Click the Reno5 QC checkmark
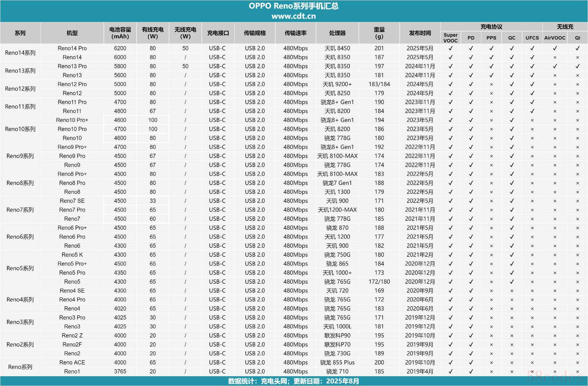This screenshot has height=386, width=588. pos(511,282)
